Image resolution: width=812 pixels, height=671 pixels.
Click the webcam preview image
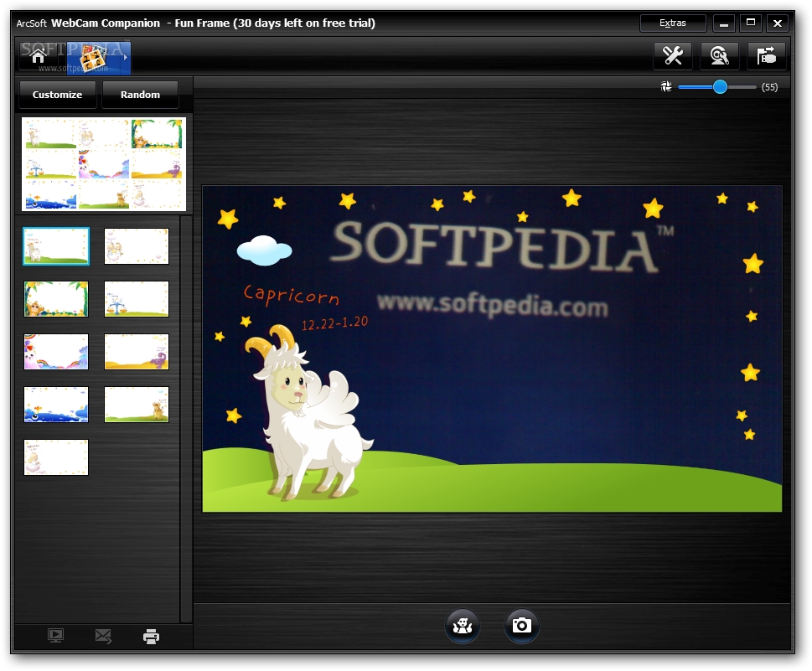pos(492,349)
